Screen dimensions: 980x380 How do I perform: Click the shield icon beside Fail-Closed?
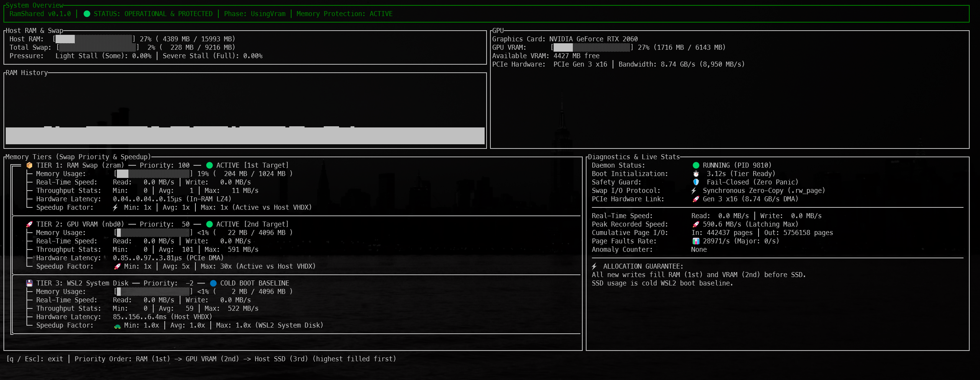point(696,182)
